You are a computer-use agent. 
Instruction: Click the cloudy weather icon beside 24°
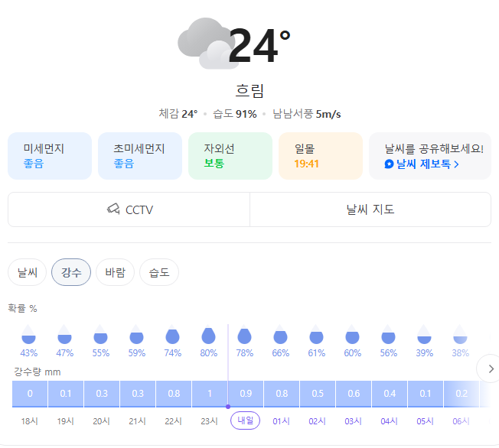(205, 44)
